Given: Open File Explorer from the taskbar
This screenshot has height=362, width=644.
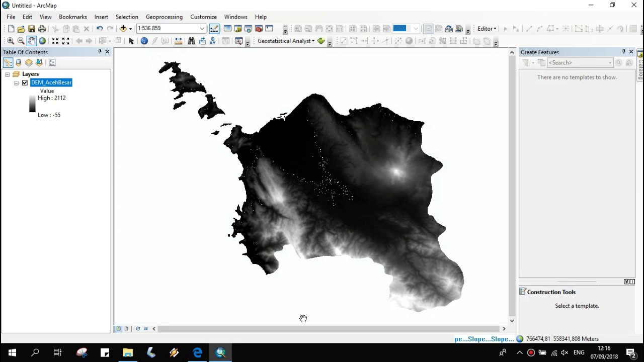Looking at the screenshot, I should click(128, 353).
